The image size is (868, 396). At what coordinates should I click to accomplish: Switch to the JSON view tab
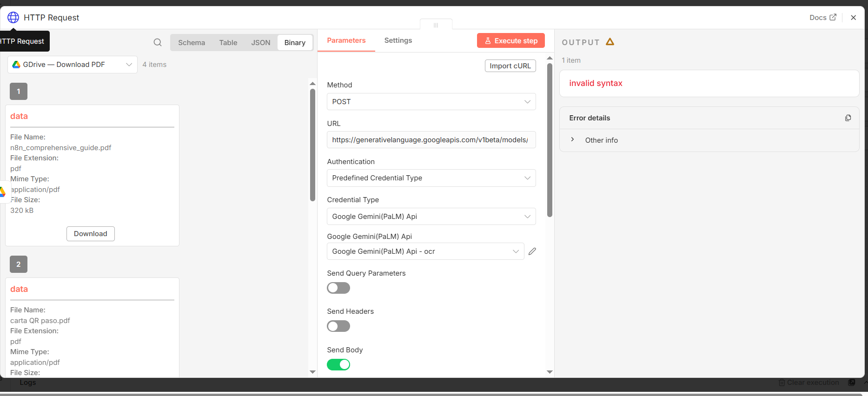(x=261, y=42)
